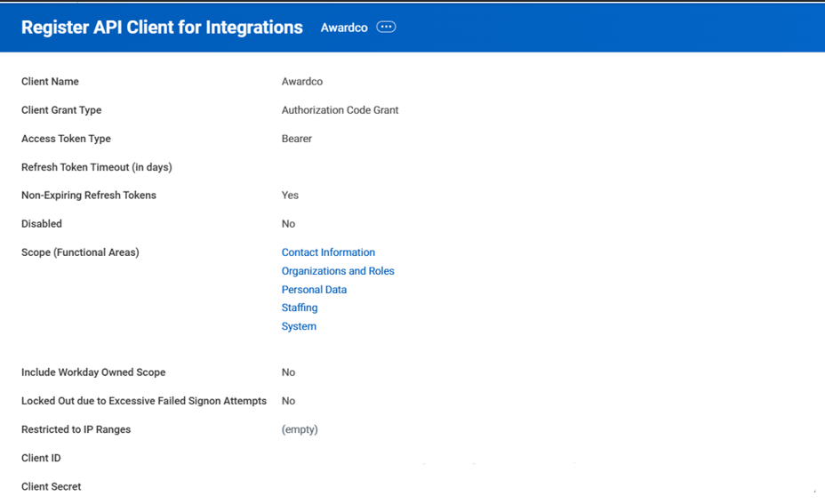
Task: Click the Scope (Functional Areas) label
Action: pos(80,252)
